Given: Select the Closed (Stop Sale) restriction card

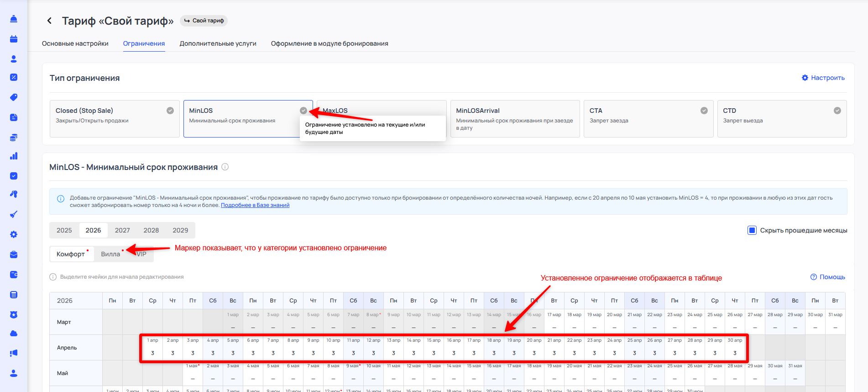Looking at the screenshot, I should coord(114,119).
